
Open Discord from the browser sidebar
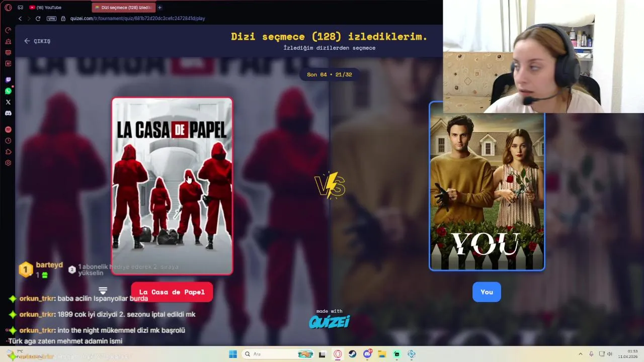tap(8, 113)
